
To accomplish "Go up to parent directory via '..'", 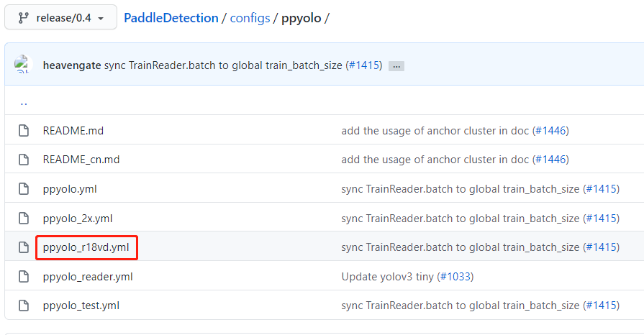I will click(24, 103).
